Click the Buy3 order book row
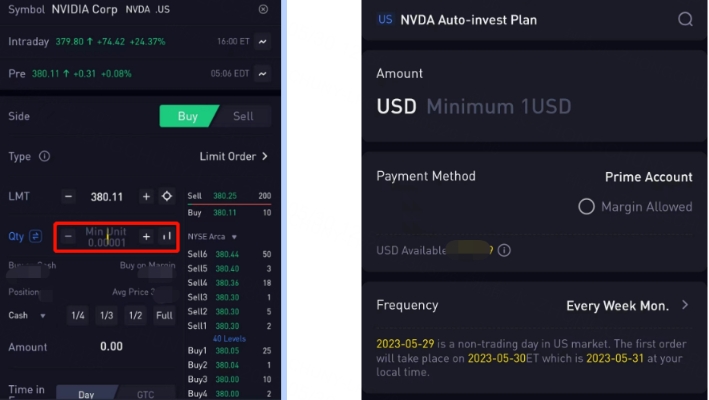 (x=229, y=380)
